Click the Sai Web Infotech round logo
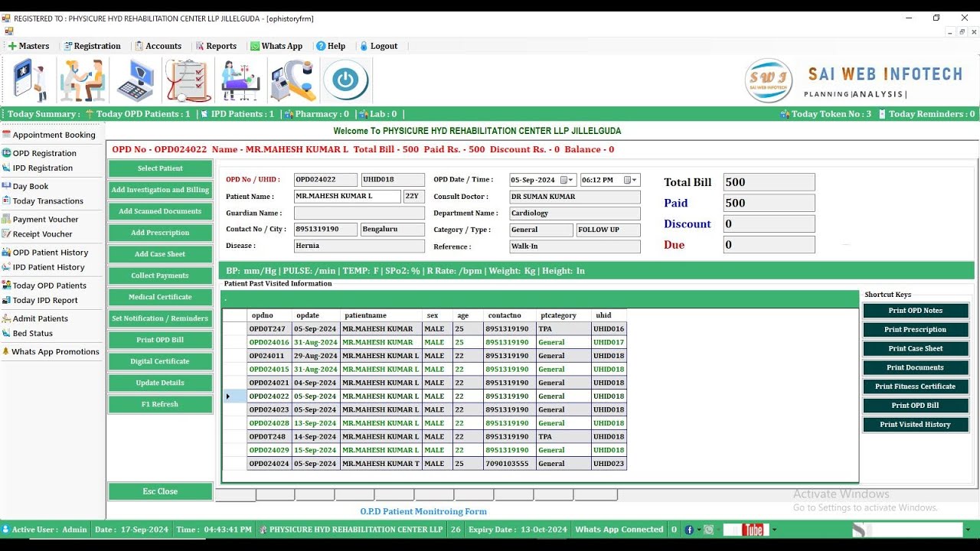Viewport: 980px width, 551px height. click(769, 80)
